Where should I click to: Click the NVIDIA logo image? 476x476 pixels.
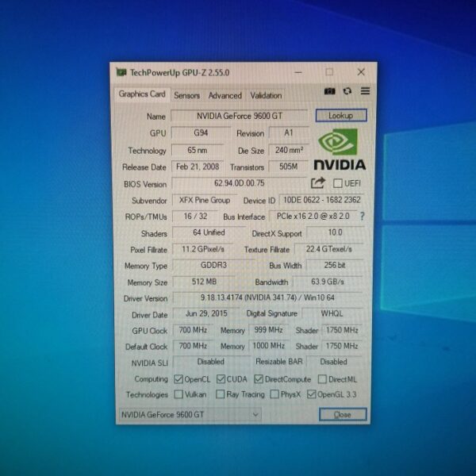340,149
